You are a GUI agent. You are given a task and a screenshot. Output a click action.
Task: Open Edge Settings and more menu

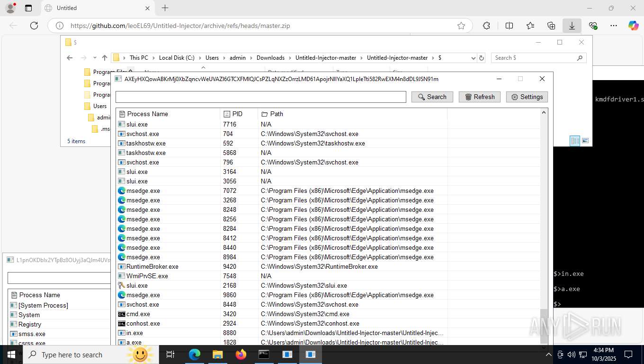614,26
